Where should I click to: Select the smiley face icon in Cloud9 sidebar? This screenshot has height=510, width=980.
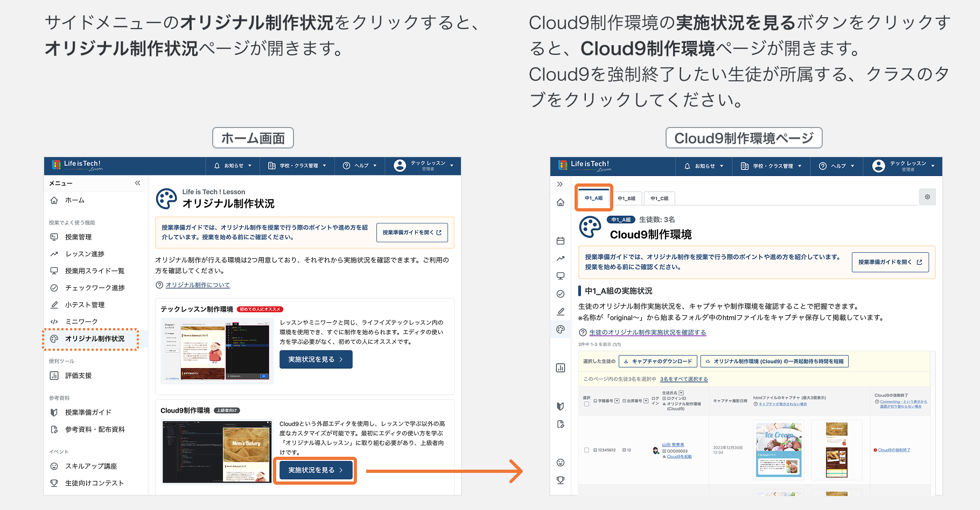tap(561, 463)
